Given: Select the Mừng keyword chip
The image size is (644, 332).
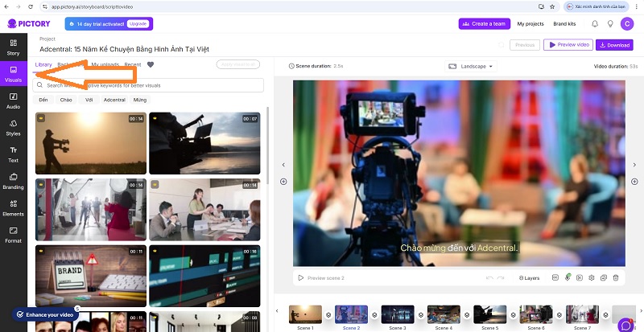Looking at the screenshot, I should [x=139, y=100].
